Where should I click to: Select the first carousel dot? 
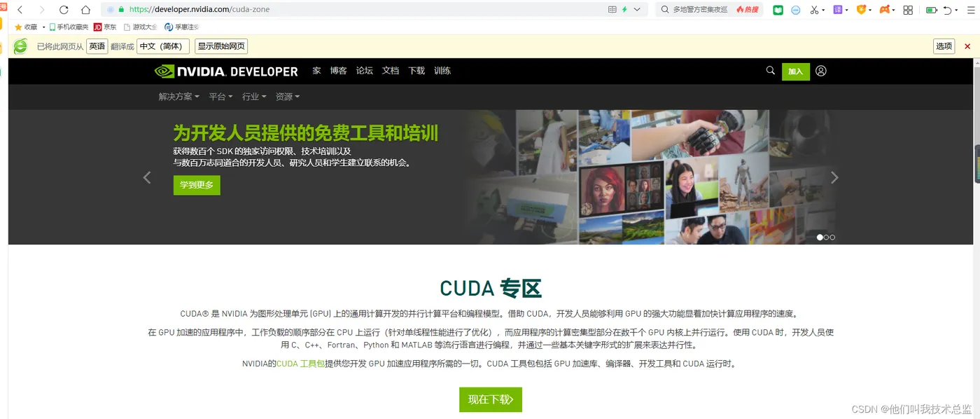pyautogui.click(x=820, y=238)
